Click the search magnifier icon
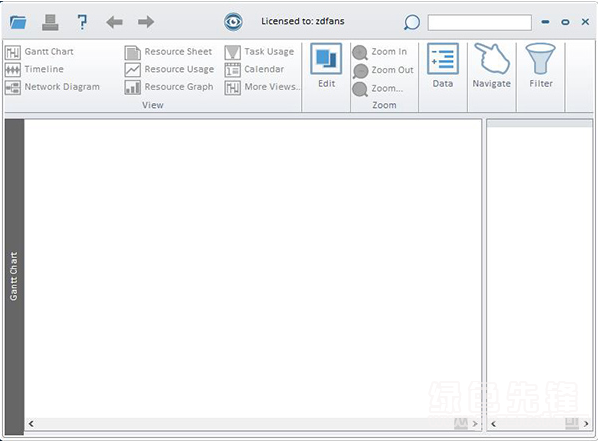Image resolution: width=598 pixels, height=441 pixels. coord(412,23)
